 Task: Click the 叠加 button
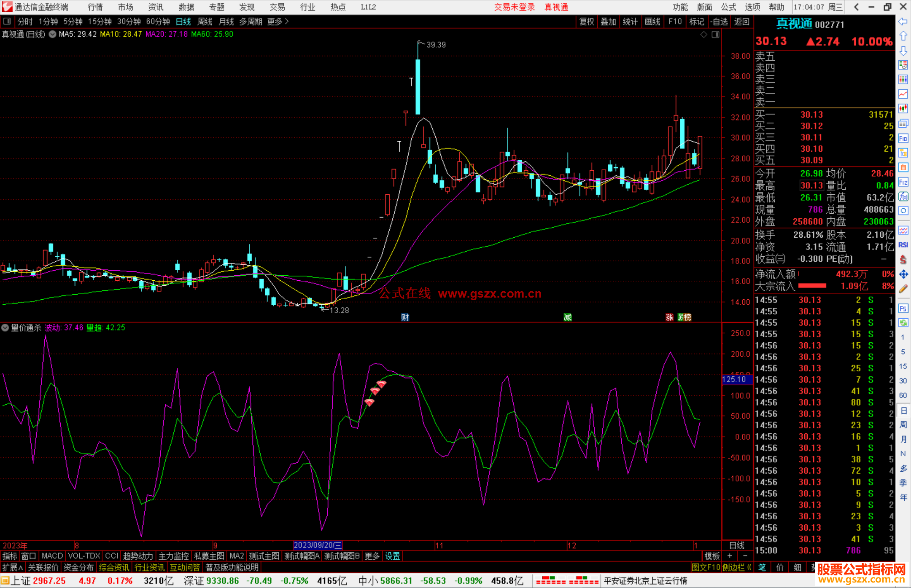609,21
